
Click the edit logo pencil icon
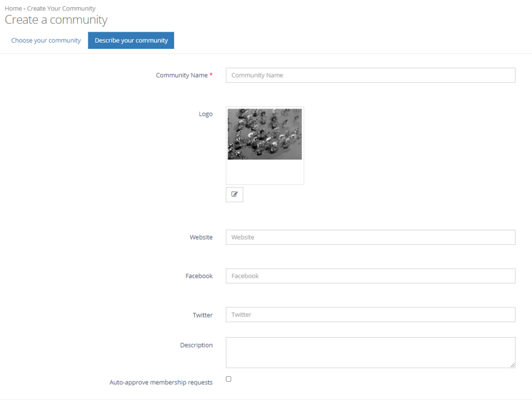point(234,194)
